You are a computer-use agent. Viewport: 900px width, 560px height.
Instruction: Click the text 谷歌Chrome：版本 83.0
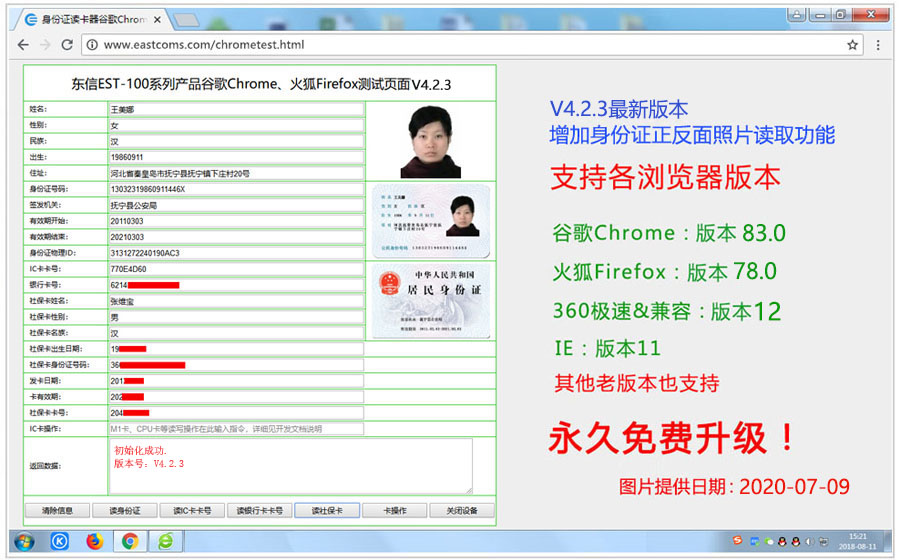669,233
